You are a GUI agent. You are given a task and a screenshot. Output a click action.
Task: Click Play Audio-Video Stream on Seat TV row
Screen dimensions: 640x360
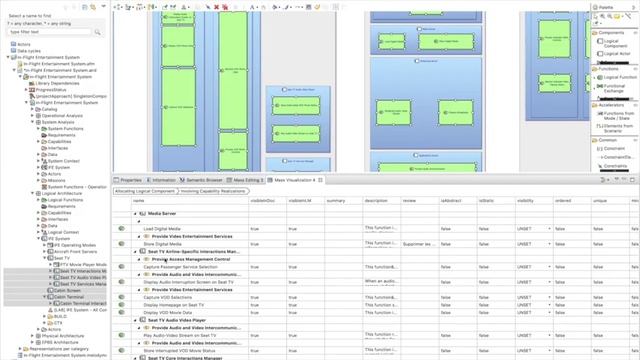[x=180, y=335]
